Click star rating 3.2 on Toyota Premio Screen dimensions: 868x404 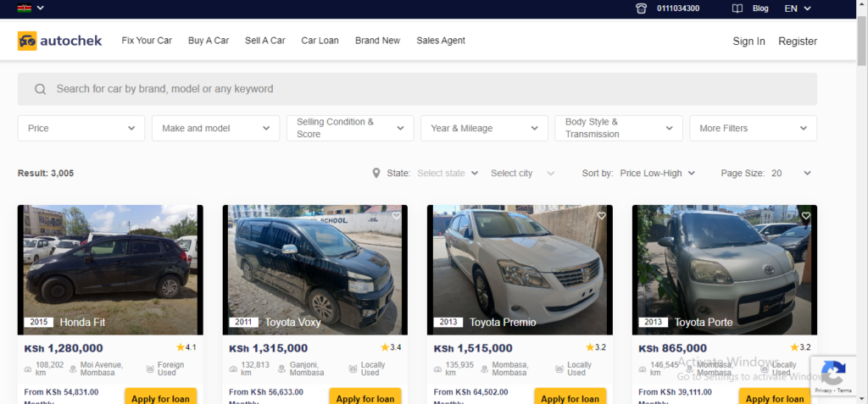(x=596, y=347)
